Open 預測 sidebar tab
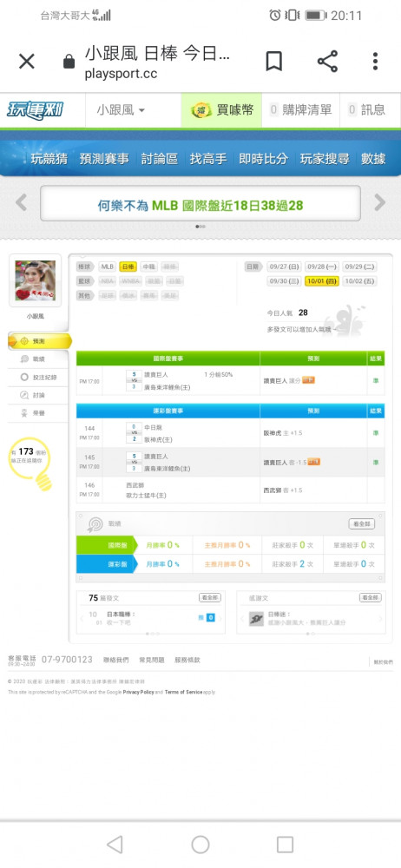The height and width of the screenshot is (868, 401). click(39, 341)
